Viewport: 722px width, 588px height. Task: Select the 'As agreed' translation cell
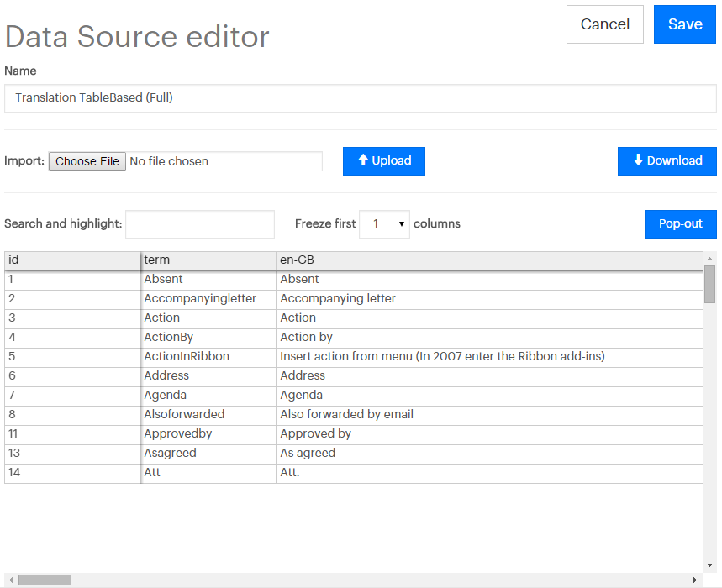pos(489,454)
